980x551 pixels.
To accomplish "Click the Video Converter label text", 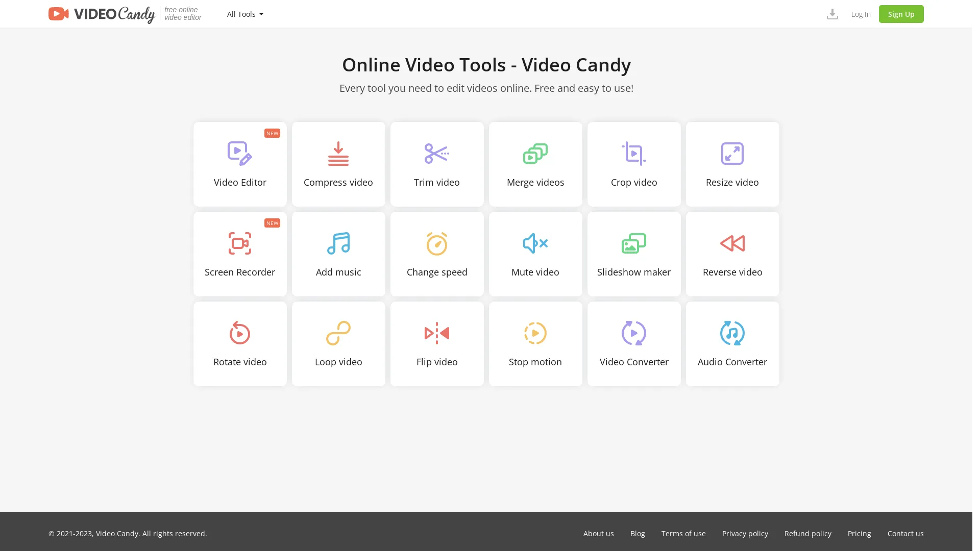I will point(634,362).
